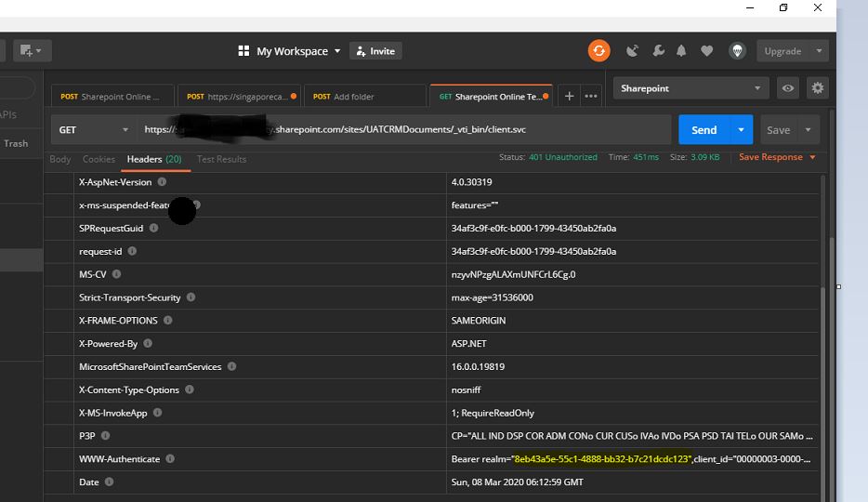This screenshot has width=868, height=502.
Task: Click info icon next to X-Powered-By
Action: coord(148,344)
